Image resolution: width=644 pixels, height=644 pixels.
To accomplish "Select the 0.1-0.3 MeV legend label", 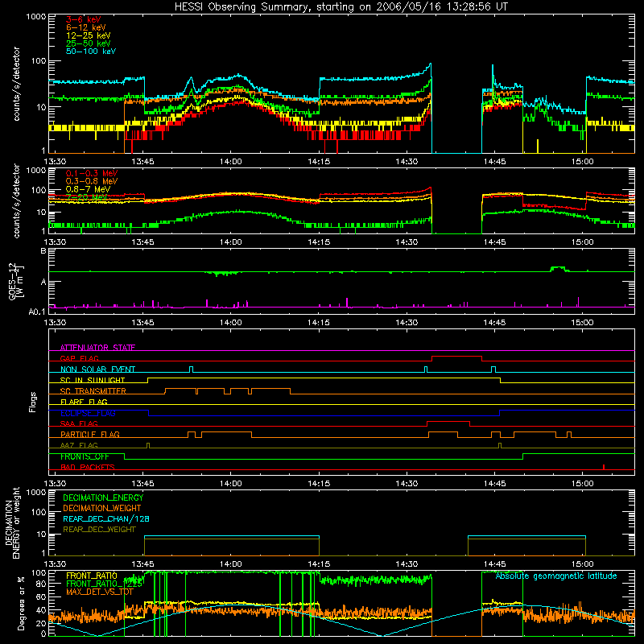I will pos(92,173).
